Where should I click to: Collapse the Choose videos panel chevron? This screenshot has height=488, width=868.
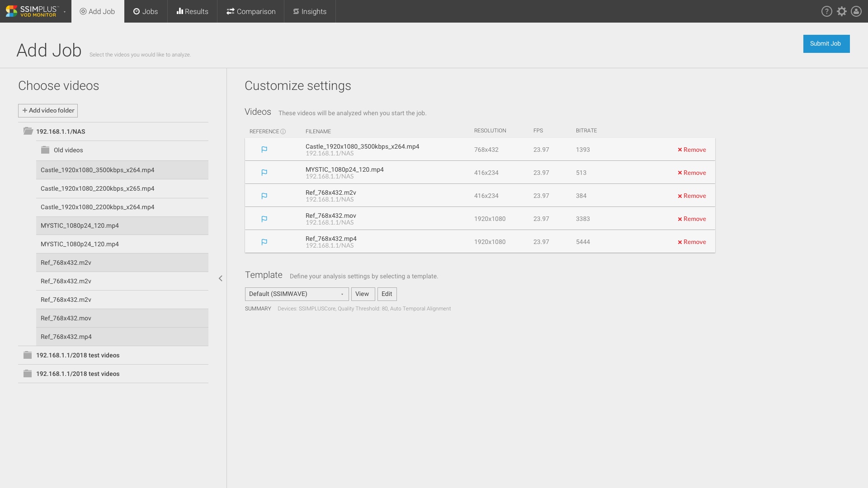click(x=221, y=278)
